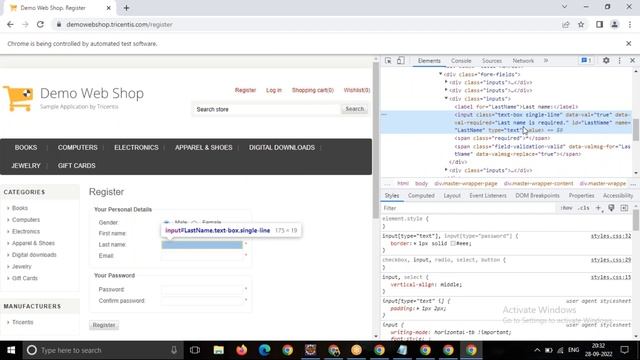Open the Windows notification center icon
Screen dimensions: 640x360
pos(624,350)
